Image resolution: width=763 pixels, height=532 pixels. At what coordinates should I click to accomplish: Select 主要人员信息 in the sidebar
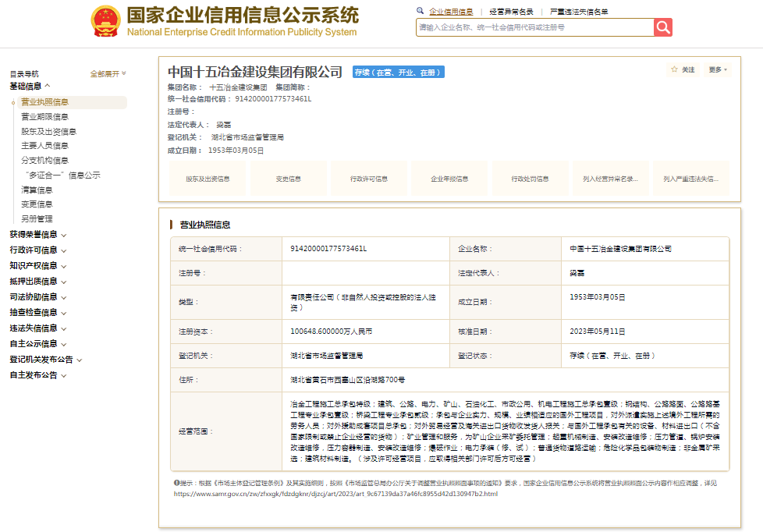click(44, 145)
